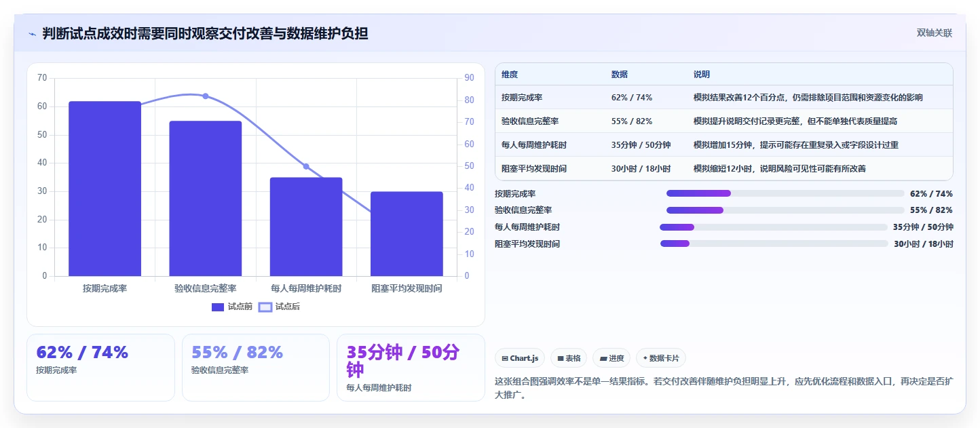Click the 按期完成率 x-axis label

[105, 288]
